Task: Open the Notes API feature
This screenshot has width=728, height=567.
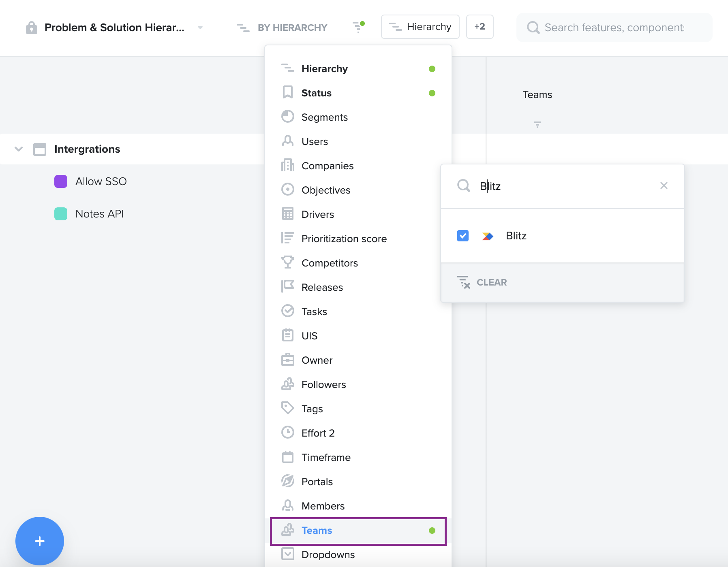Action: (x=99, y=214)
